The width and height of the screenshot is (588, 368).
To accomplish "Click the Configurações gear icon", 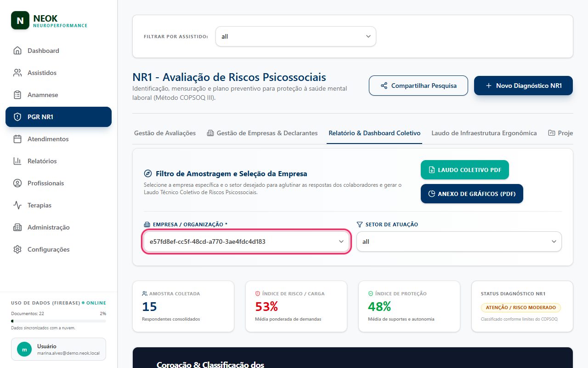I will (17, 249).
